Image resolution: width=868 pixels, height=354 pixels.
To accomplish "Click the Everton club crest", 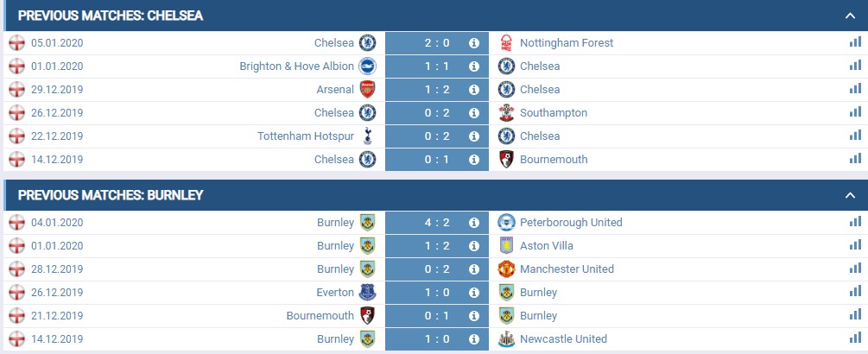I will 368,293.
